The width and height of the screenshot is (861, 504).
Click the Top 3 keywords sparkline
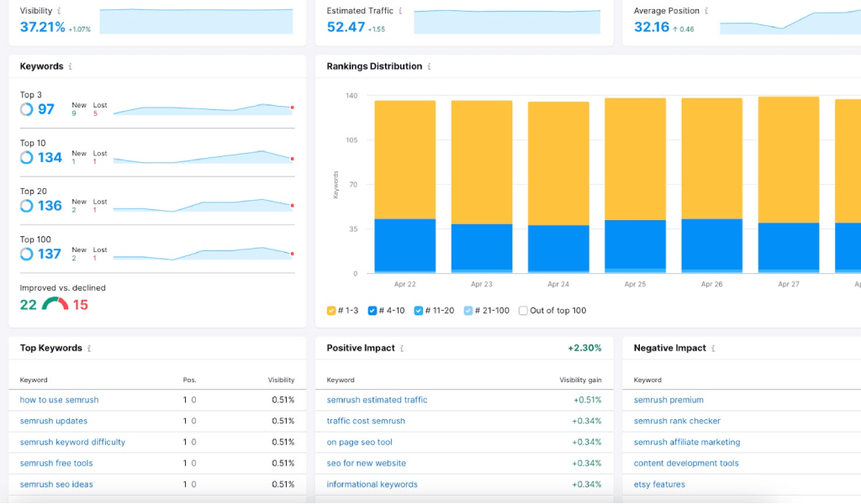coord(203,109)
